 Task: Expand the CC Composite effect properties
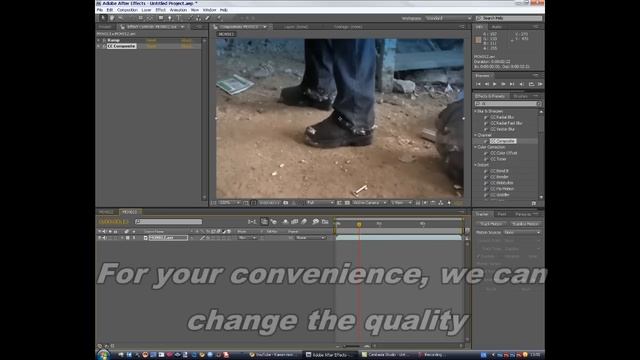point(99,46)
